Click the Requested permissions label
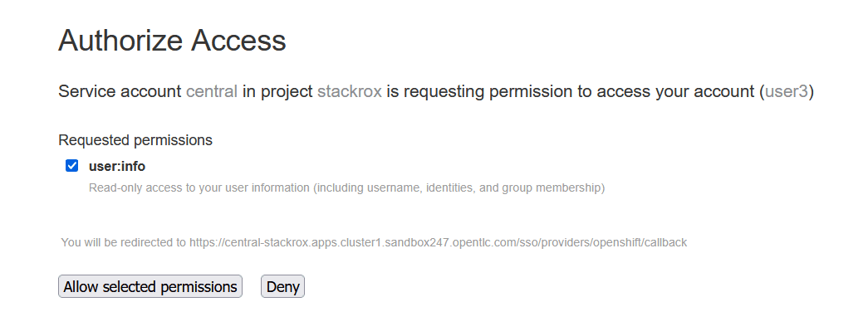Image resolution: width=868 pixels, height=336 pixels. point(135,140)
